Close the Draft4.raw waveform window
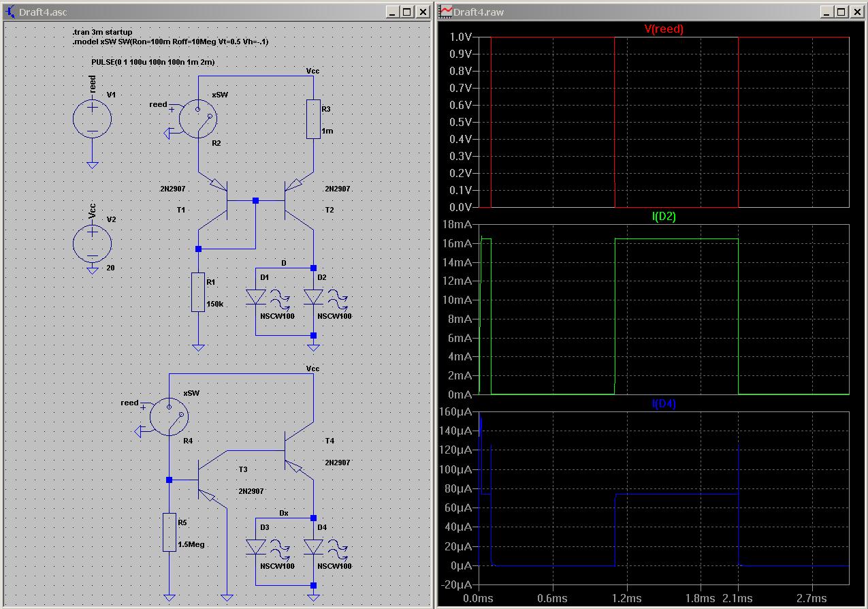 (856, 12)
